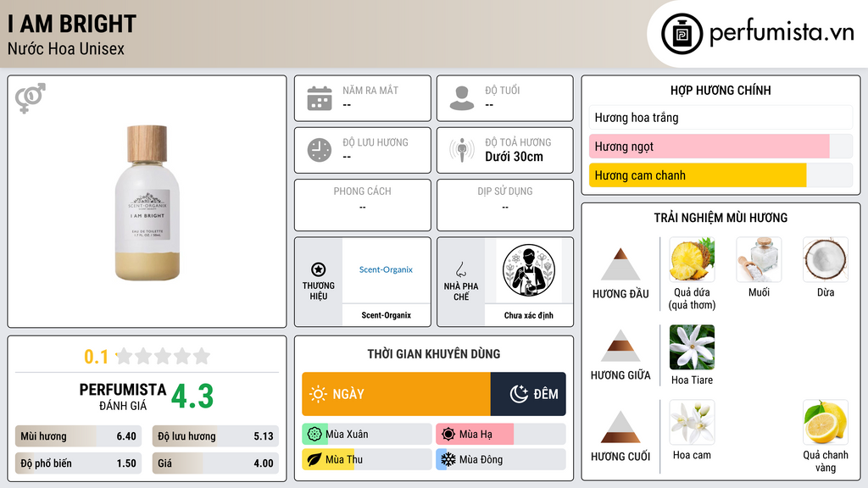
Task: Click the dark Đêm nighttime bar
Action: click(528, 394)
